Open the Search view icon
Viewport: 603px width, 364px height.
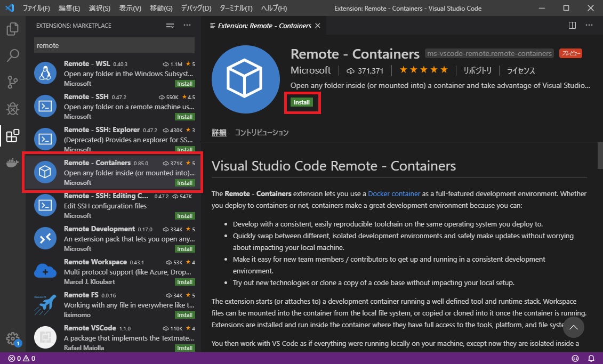[13, 55]
